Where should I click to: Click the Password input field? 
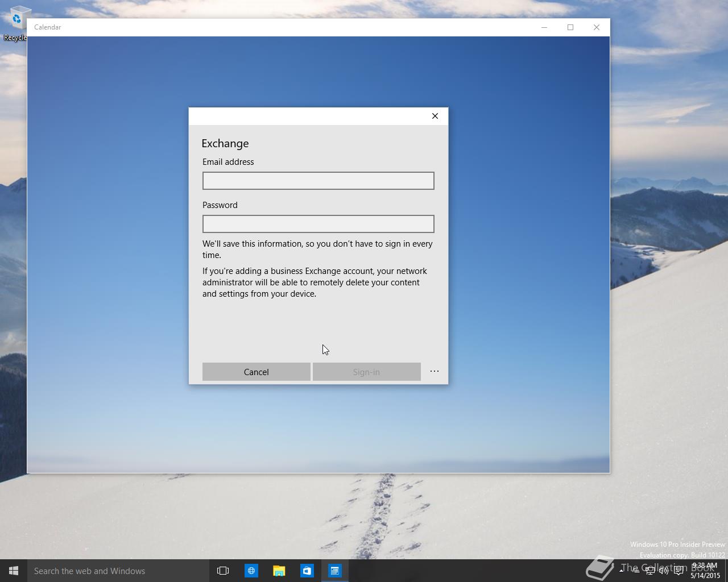pos(318,224)
